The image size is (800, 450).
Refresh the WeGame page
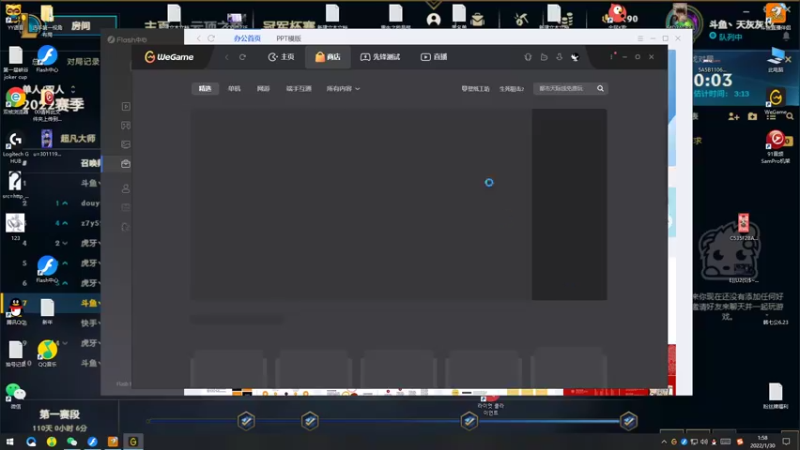click(242, 57)
